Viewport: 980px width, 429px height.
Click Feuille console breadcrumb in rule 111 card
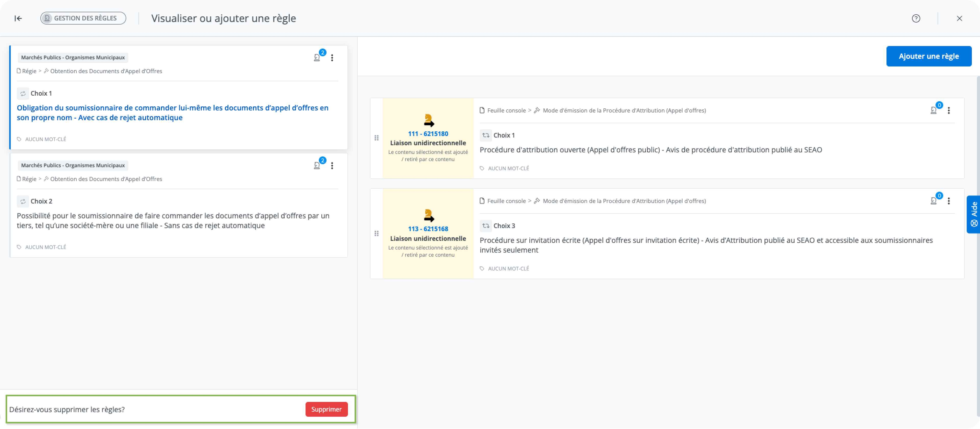pos(503,110)
